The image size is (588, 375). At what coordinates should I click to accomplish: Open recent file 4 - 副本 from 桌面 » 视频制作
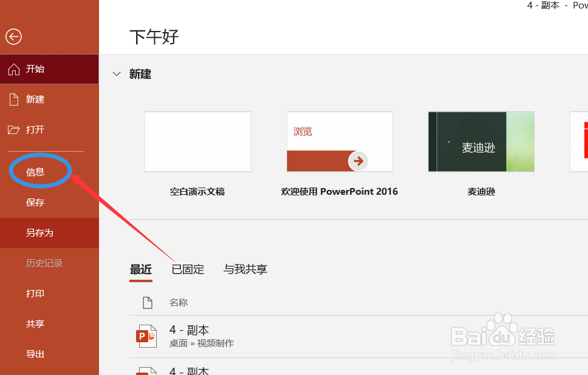point(358,336)
